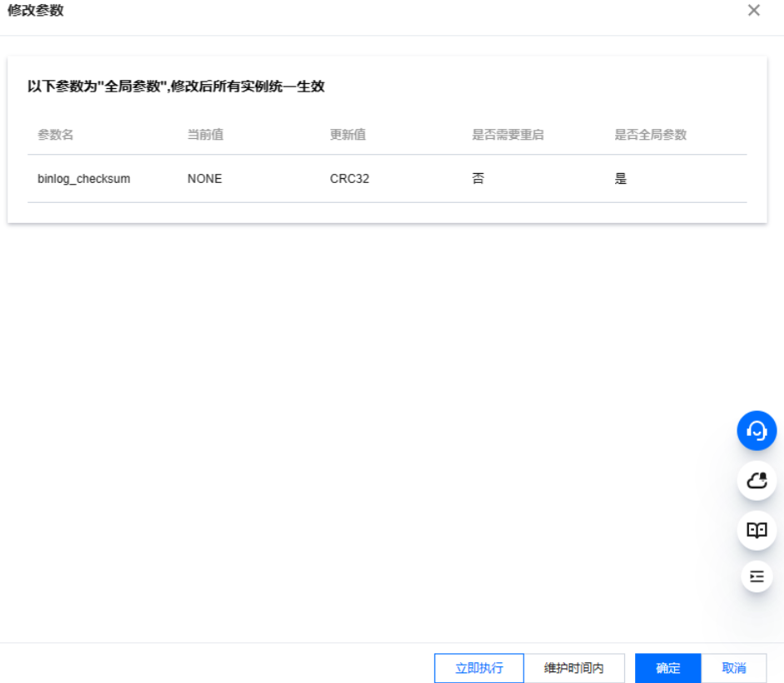Open the customer service headset icon
This screenshot has width=784, height=683.
757,431
